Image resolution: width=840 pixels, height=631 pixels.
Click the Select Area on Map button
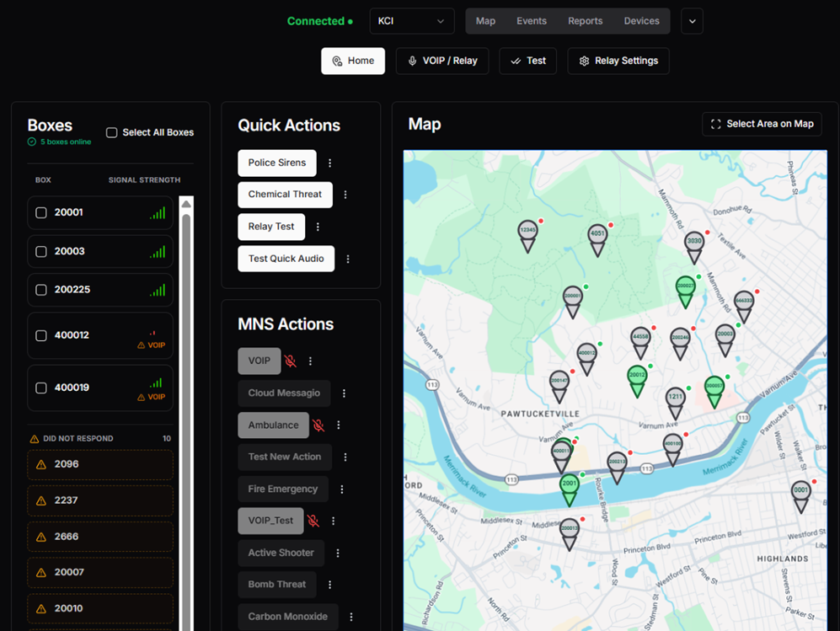[762, 125]
